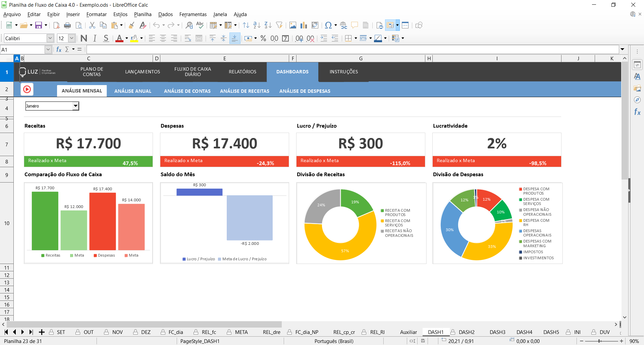
Task: Expand the font size dropdown
Action: (x=71, y=39)
